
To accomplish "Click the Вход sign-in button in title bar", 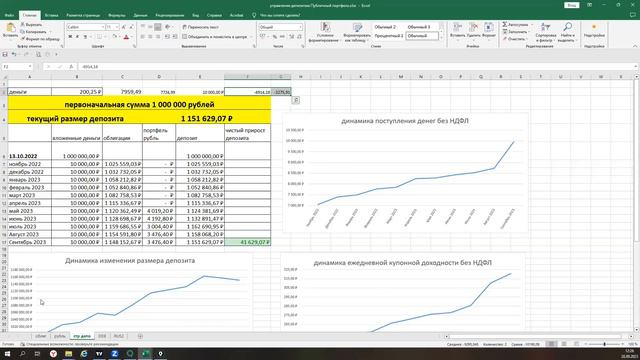I will (572, 5).
